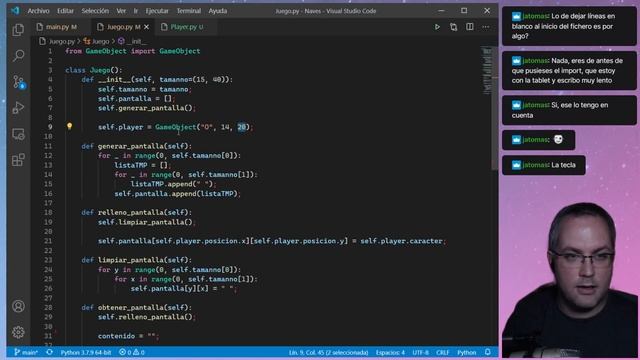Open the Accounts menu icon
The image size is (640, 360).
pos(18,306)
